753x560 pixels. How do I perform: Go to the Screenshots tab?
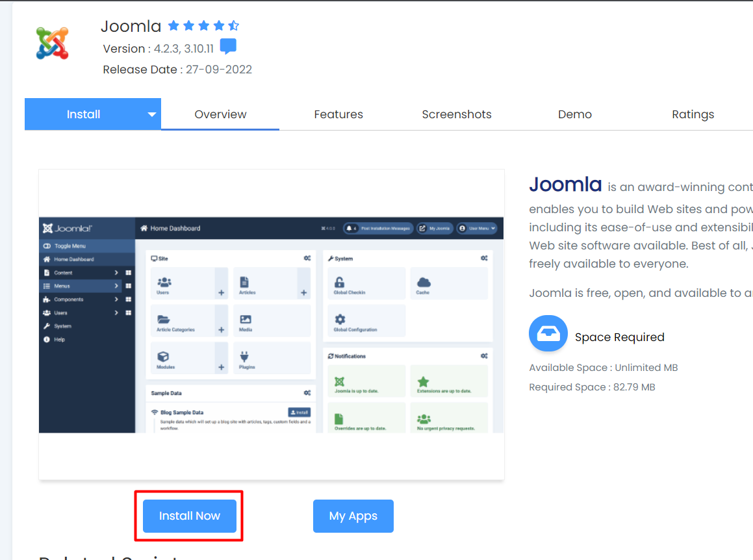(x=457, y=114)
